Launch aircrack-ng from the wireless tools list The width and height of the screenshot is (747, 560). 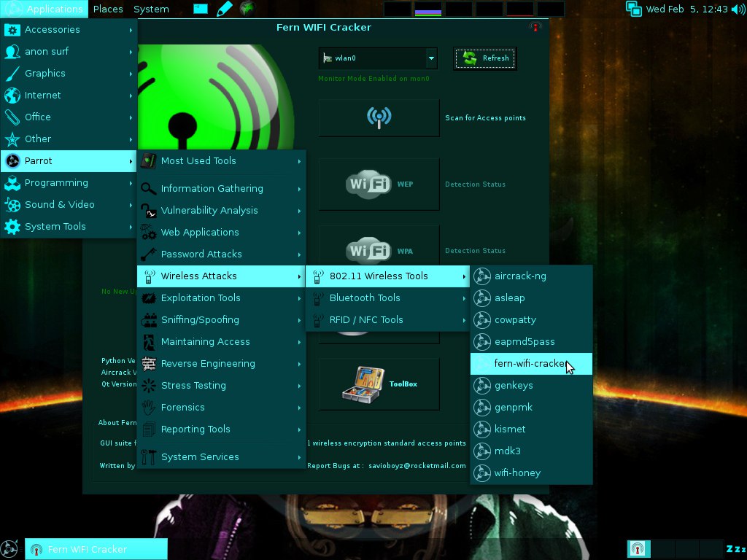tap(531, 276)
